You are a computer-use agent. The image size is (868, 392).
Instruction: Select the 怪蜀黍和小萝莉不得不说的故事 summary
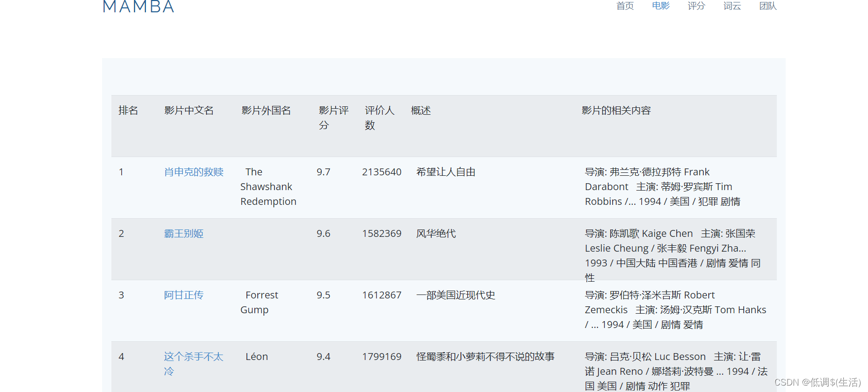[486, 357]
